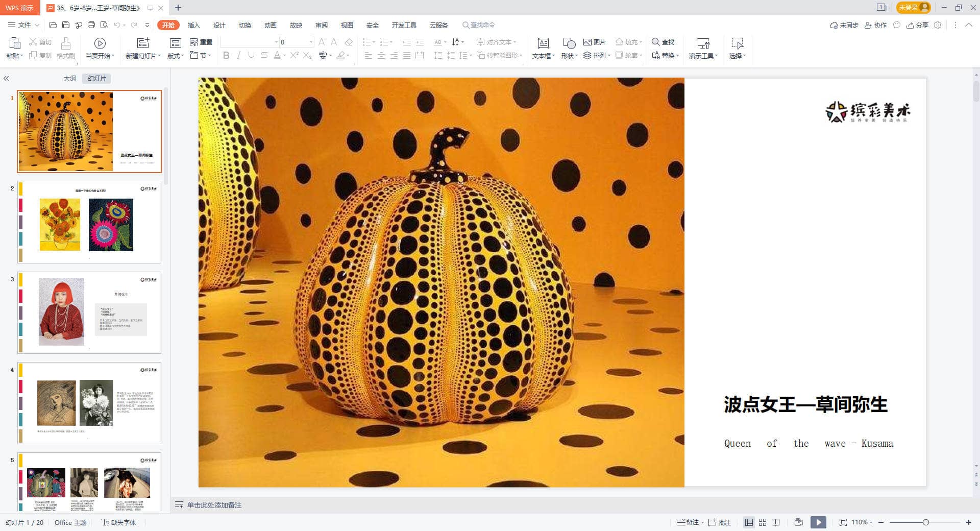980x531 pixels.
Task: Click the zoom slider handle
Action: click(926, 522)
